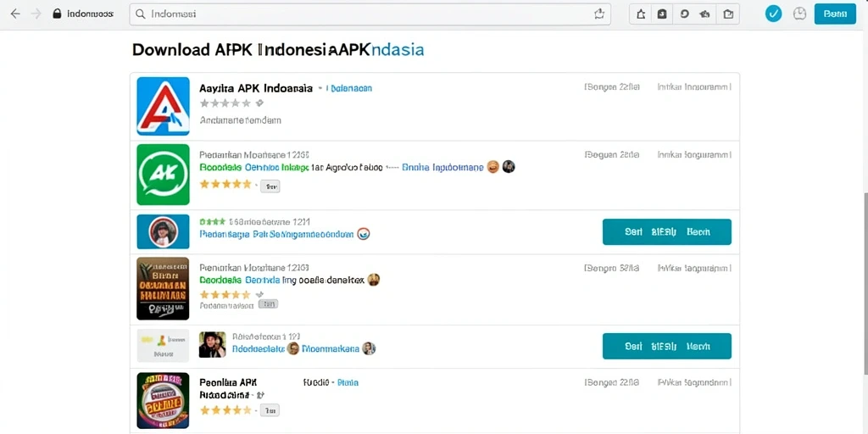The image size is (868, 434).
Task: Click the circular refresh toolbar icon
Action: [684, 14]
